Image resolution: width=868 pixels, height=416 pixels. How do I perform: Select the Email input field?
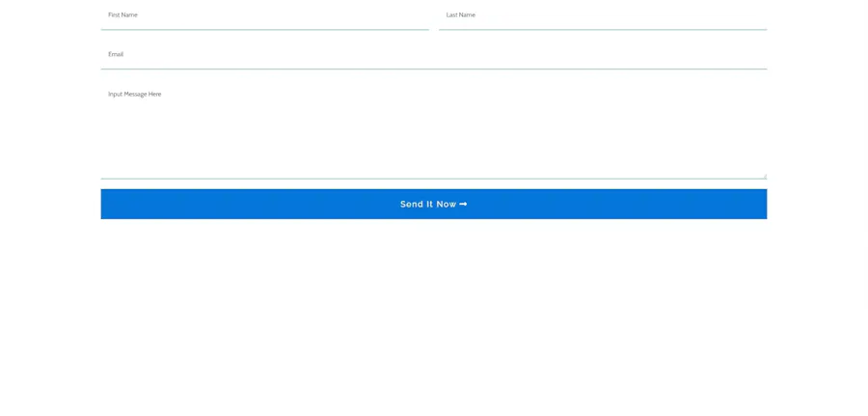434,54
